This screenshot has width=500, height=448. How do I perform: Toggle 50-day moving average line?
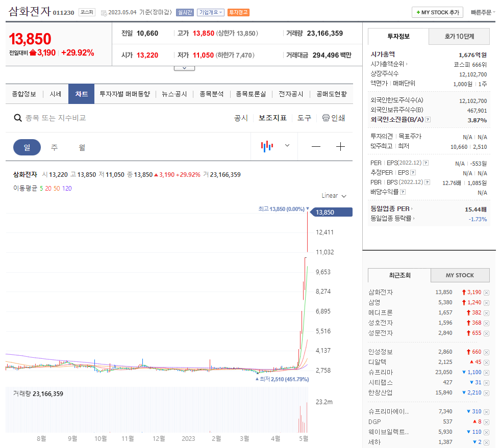(x=57, y=188)
